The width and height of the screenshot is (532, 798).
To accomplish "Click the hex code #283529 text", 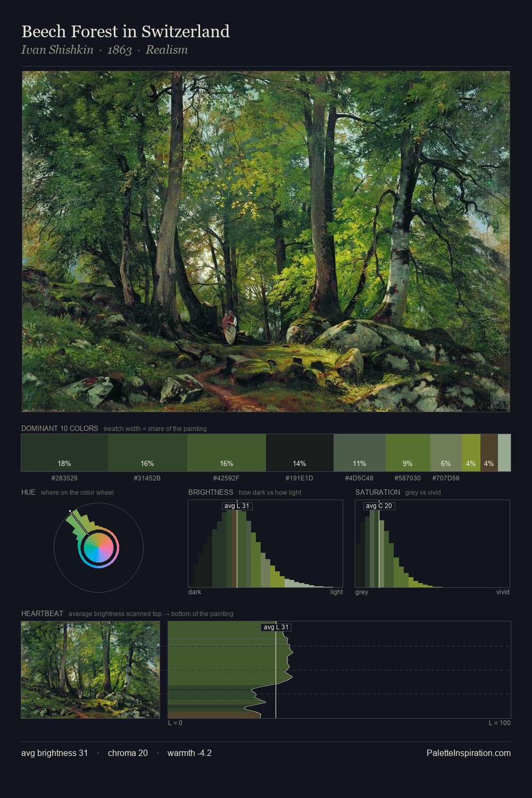I will click(64, 478).
